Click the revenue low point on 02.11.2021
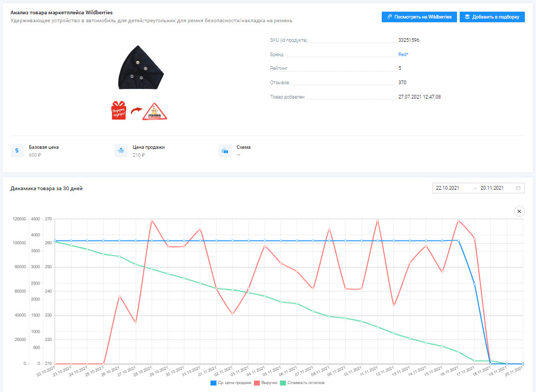This screenshot has width=536, height=392. (232, 314)
